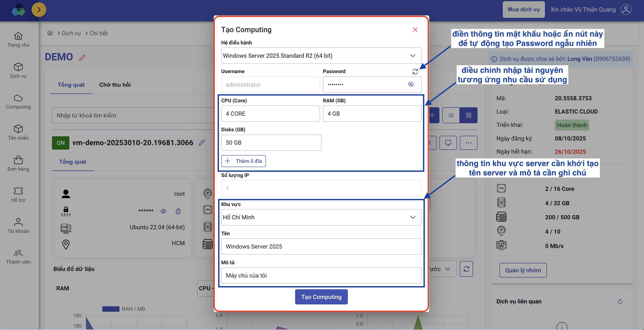Expand the Khu vực Hồ Chí Minh dropdown
The image size is (644, 330).
coord(321,217)
